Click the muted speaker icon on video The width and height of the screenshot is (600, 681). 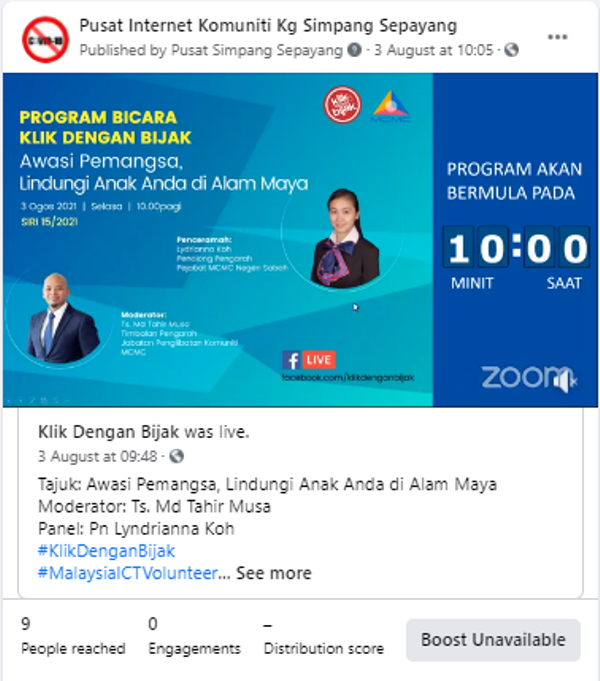click(x=565, y=380)
